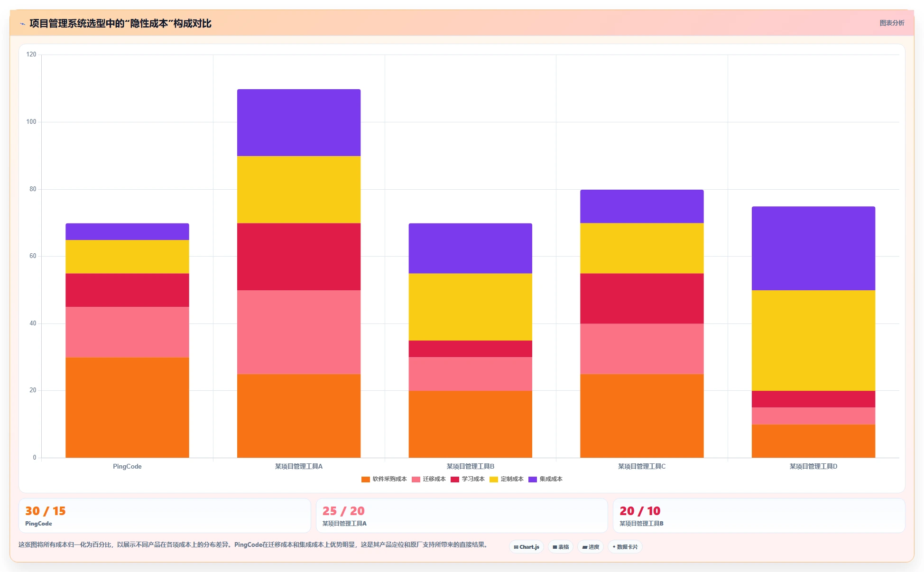Image resolution: width=924 pixels, height=572 pixels.
Task: Click the 图表分析 label in the header
Action: [x=892, y=23]
